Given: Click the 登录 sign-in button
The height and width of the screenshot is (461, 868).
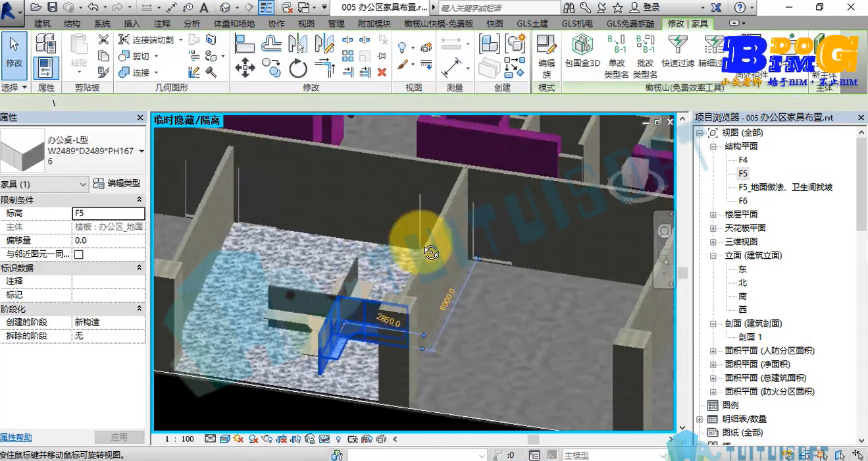Looking at the screenshot, I should click(x=646, y=8).
